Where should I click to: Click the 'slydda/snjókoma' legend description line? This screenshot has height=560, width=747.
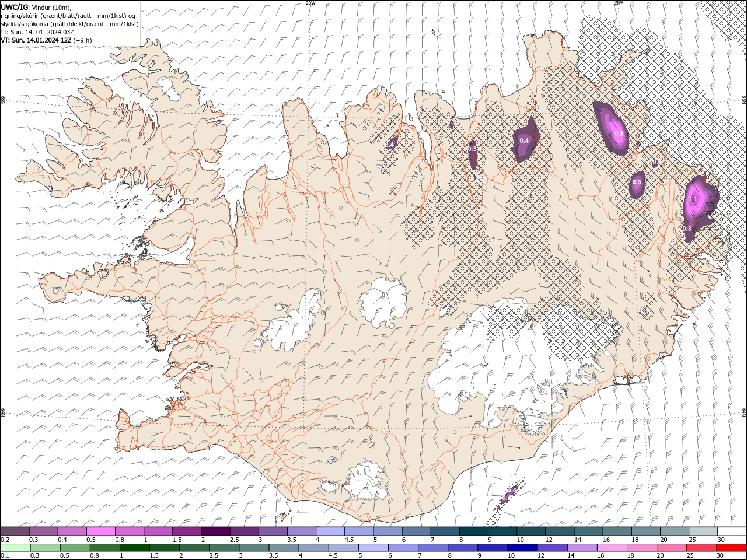point(69,24)
